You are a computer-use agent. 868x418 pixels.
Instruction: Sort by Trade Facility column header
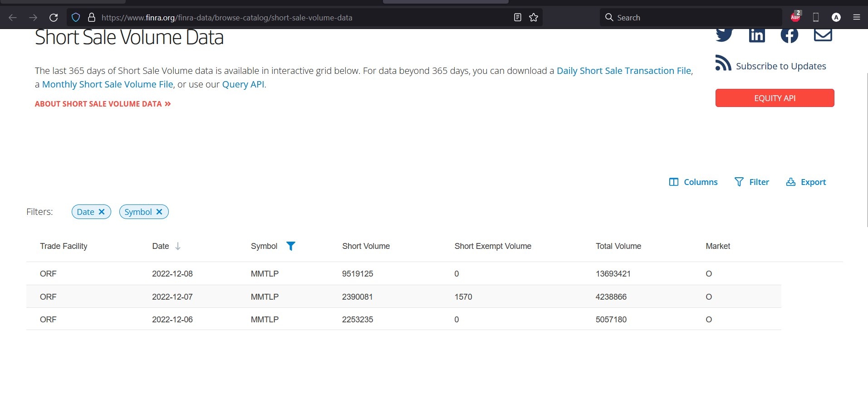click(64, 246)
